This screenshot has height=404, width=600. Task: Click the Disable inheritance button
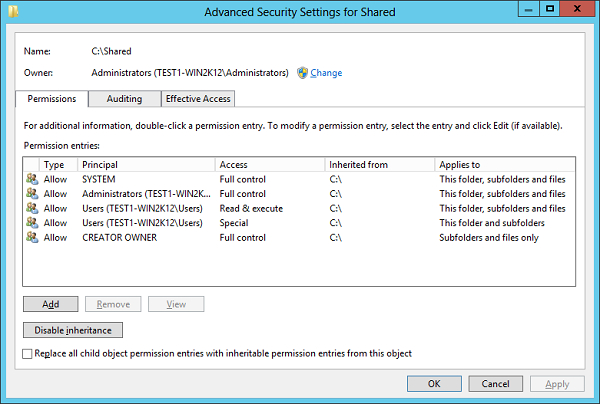pyautogui.click(x=72, y=330)
